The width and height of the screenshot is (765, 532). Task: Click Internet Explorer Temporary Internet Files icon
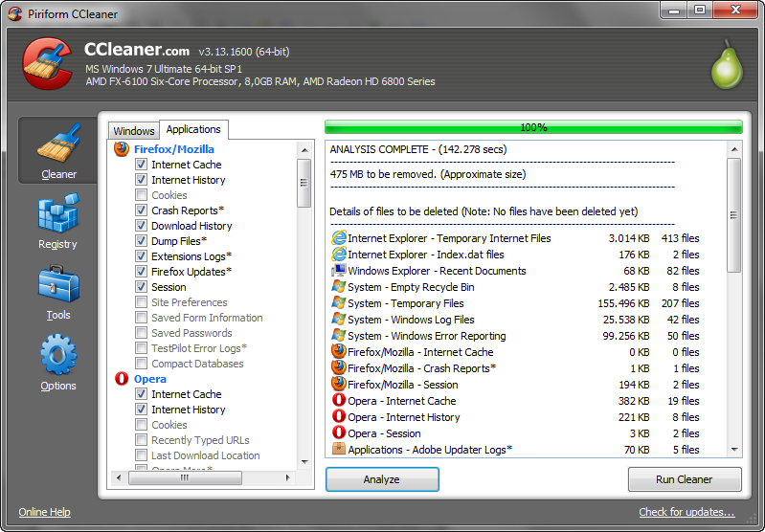[339, 238]
